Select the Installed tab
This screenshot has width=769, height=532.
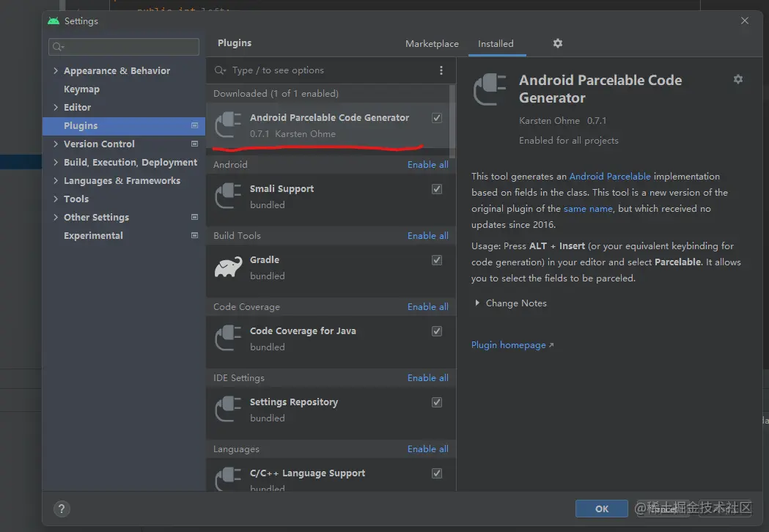pos(496,44)
